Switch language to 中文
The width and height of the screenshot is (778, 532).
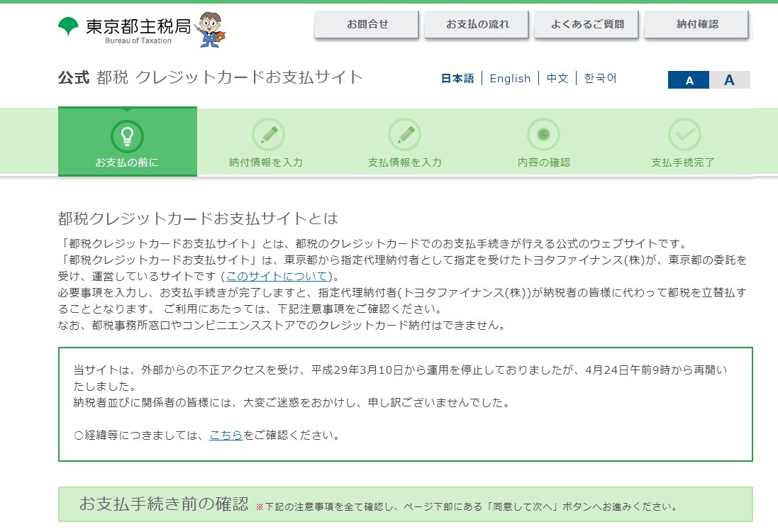557,79
